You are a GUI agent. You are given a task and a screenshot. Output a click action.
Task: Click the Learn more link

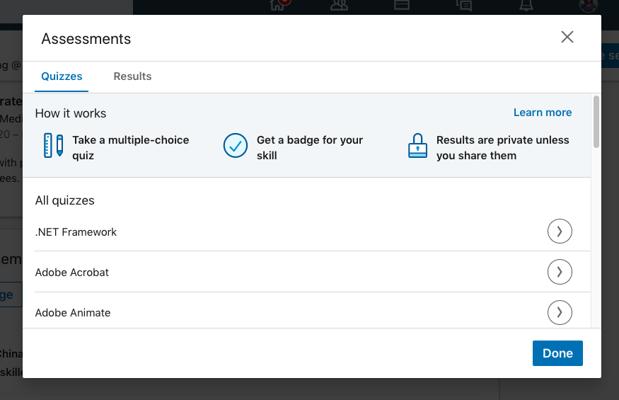pos(542,113)
